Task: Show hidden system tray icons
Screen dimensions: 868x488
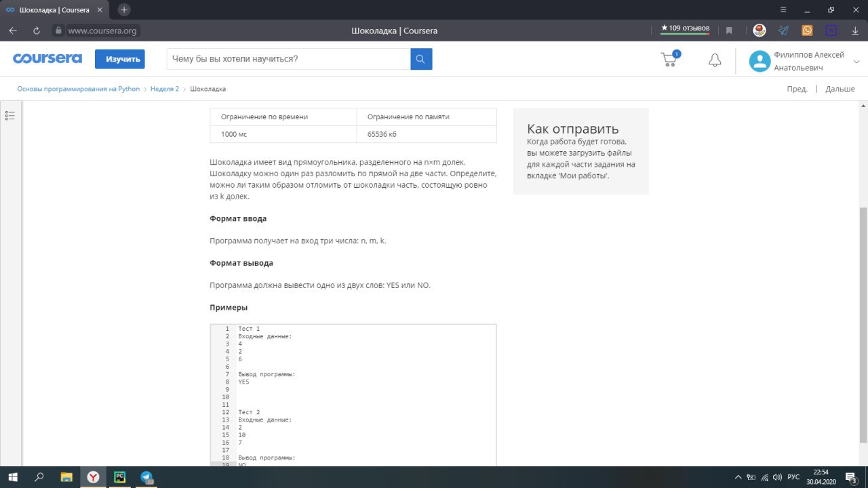Action: coord(738,477)
